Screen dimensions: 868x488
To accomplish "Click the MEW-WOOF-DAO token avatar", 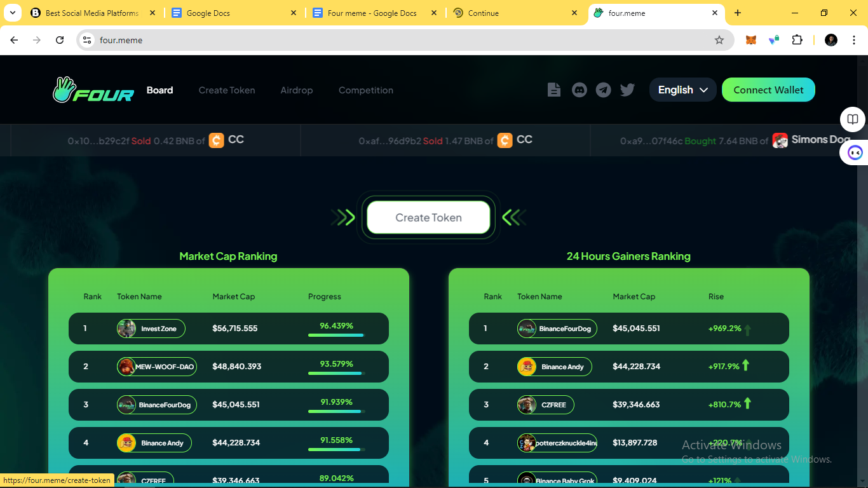I will coord(127,367).
